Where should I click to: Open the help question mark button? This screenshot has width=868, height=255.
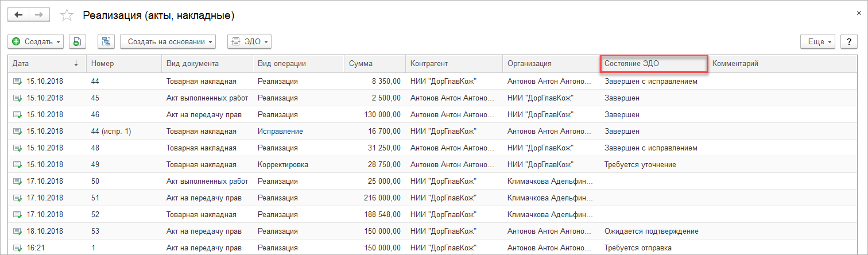(x=849, y=41)
